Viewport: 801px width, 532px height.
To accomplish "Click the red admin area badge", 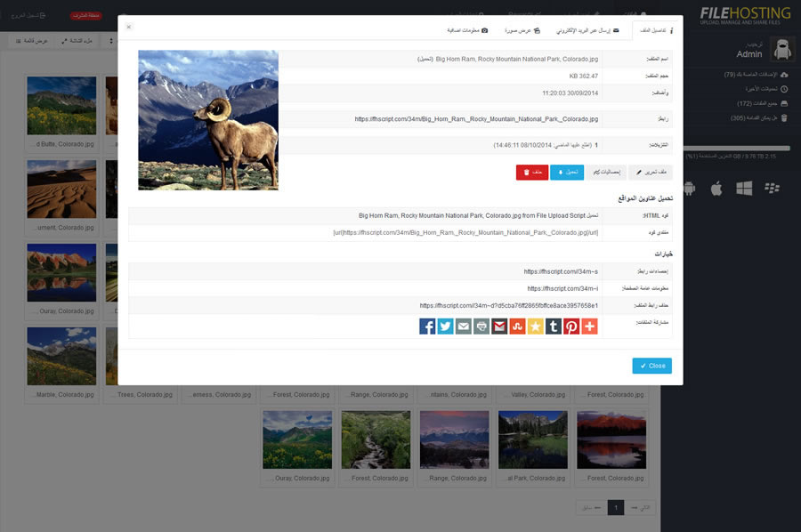I will [x=85, y=15].
